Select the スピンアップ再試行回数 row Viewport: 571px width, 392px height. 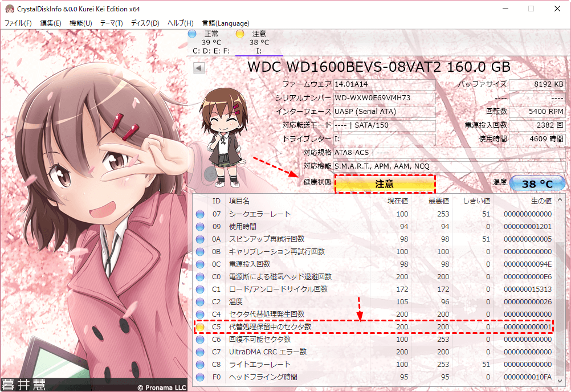pos(374,239)
